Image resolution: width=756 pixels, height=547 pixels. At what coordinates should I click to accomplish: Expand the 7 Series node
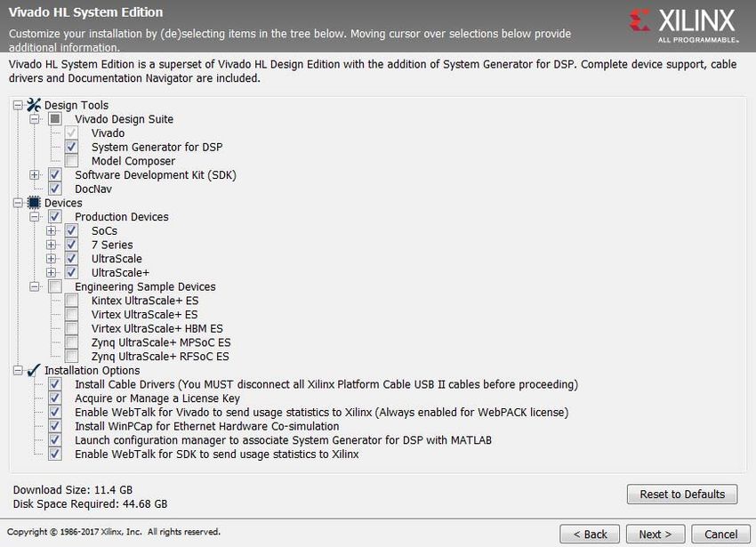pos(51,245)
